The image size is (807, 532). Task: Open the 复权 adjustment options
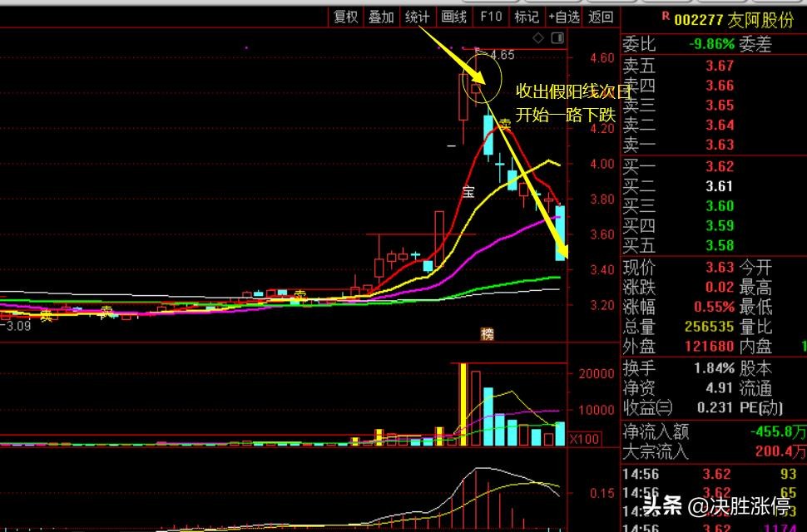click(x=345, y=17)
